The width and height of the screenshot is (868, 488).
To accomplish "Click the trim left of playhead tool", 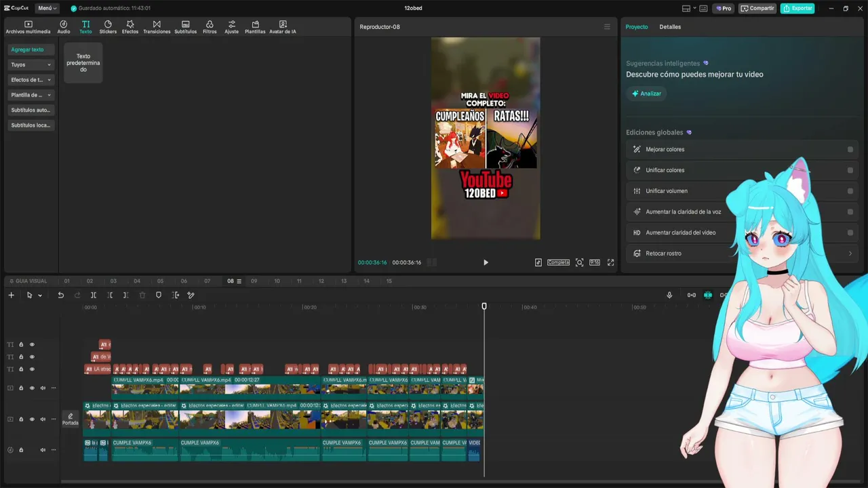I will tap(110, 295).
